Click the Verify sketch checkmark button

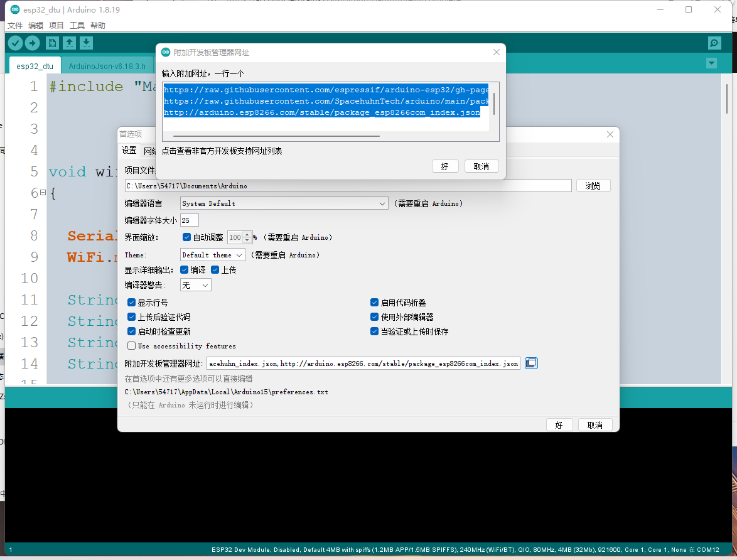point(15,43)
